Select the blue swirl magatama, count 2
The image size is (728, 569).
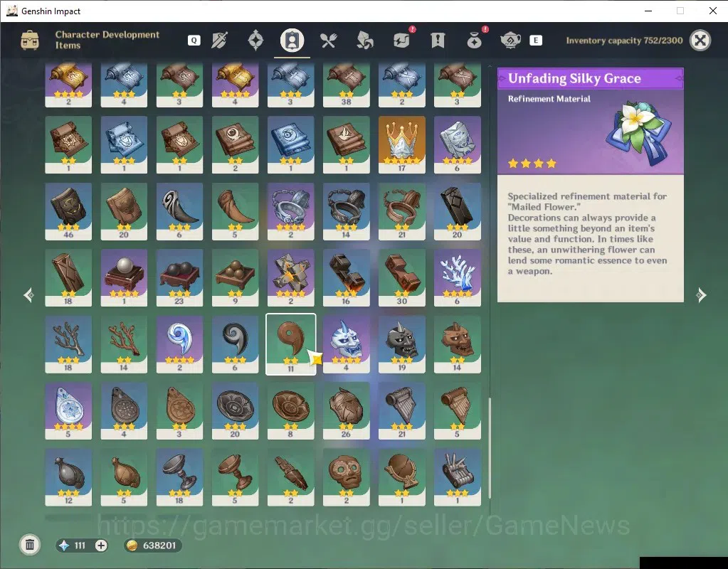pos(179,344)
